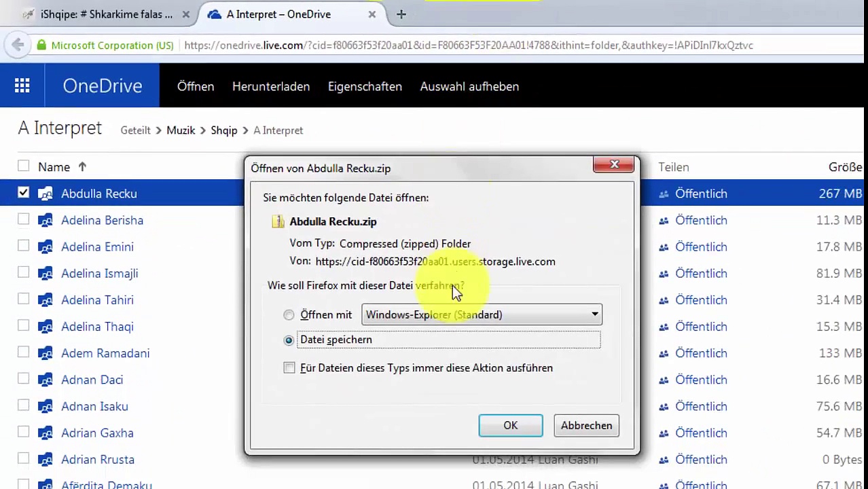Click the browser back arrow button
Image resolution: width=868 pixels, height=489 pixels.
[18, 46]
